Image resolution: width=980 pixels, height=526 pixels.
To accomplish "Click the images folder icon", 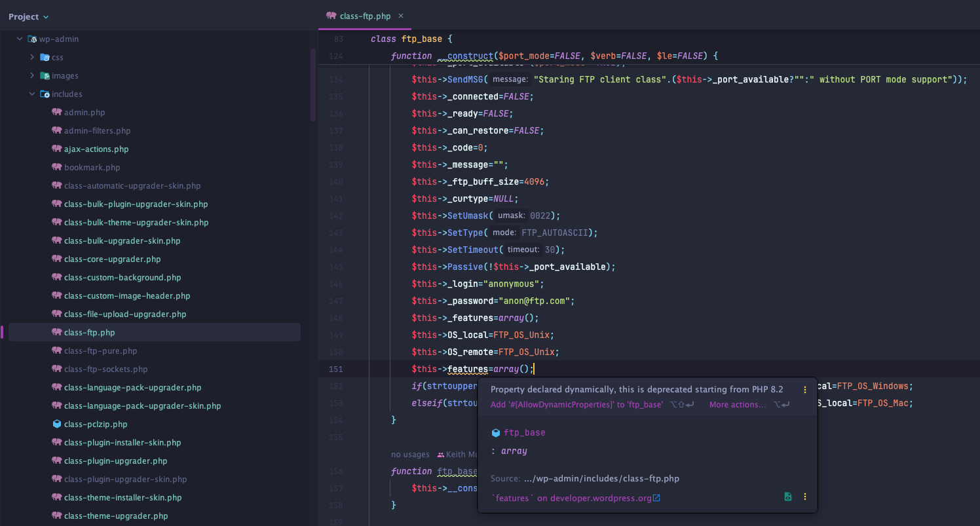I will 45,75.
